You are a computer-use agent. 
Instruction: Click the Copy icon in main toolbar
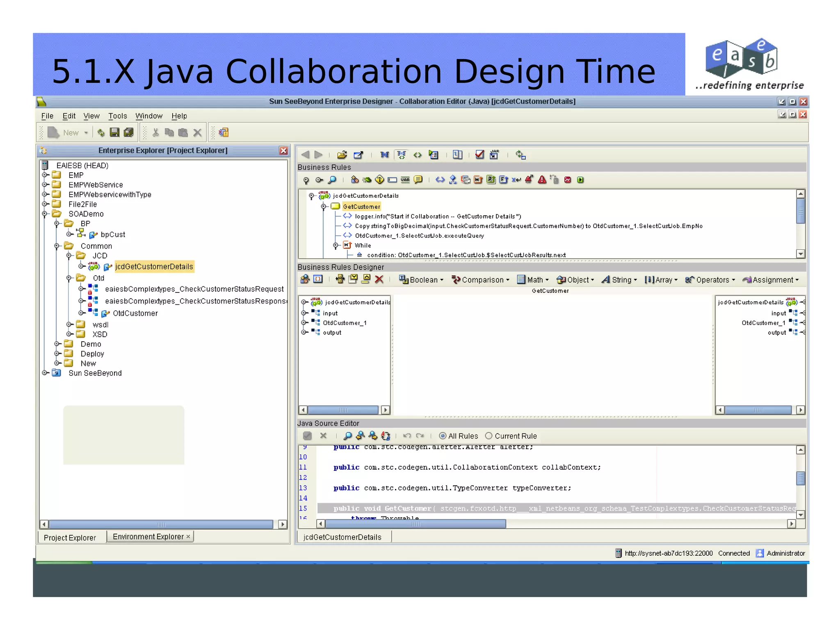coord(169,132)
